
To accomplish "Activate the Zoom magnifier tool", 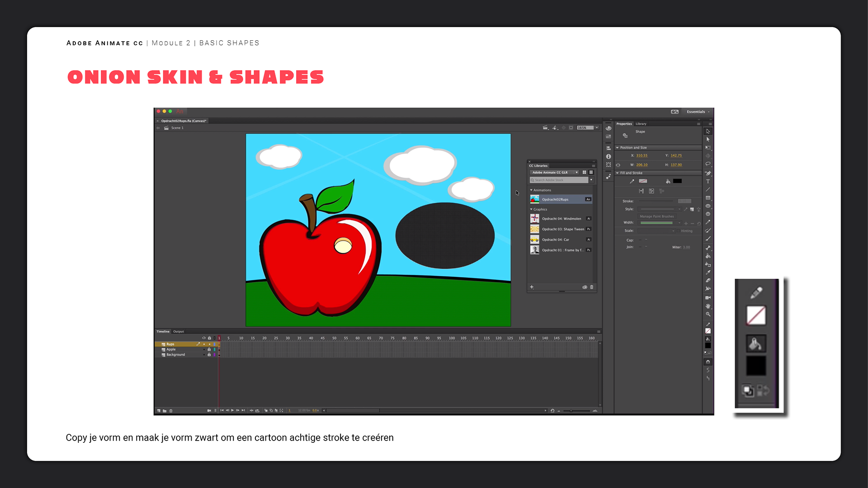I will (708, 314).
